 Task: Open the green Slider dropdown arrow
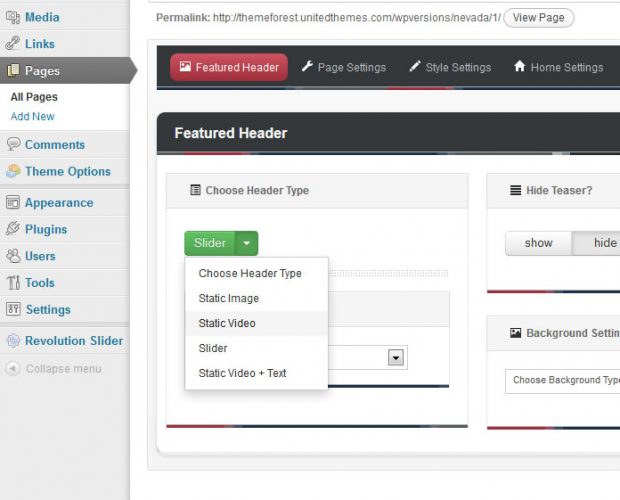pos(248,243)
